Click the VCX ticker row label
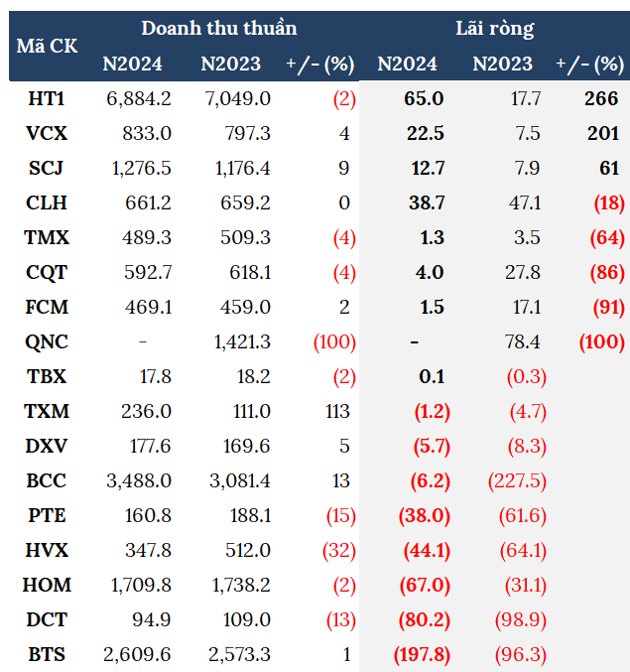Viewport: 630px width, 672px height. pyautogui.click(x=48, y=133)
